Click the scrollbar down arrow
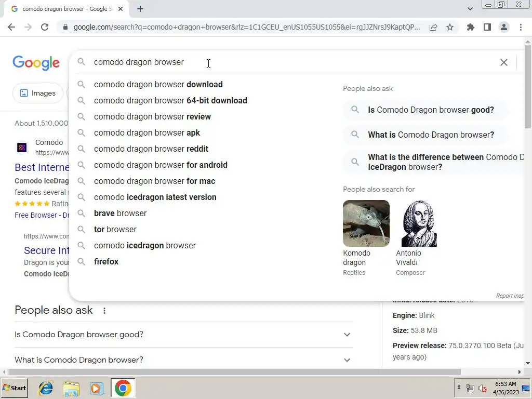Image resolution: width=532 pixels, height=399 pixels. point(528,363)
